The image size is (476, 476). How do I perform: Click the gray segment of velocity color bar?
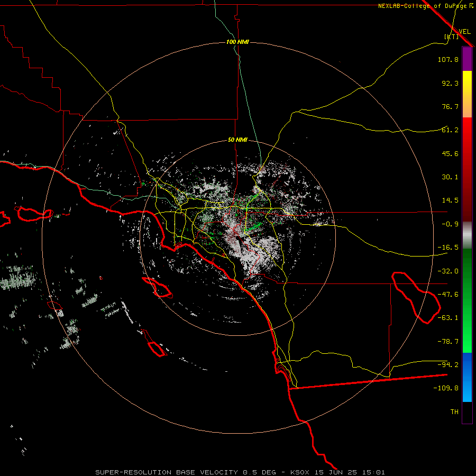pyautogui.click(x=467, y=235)
